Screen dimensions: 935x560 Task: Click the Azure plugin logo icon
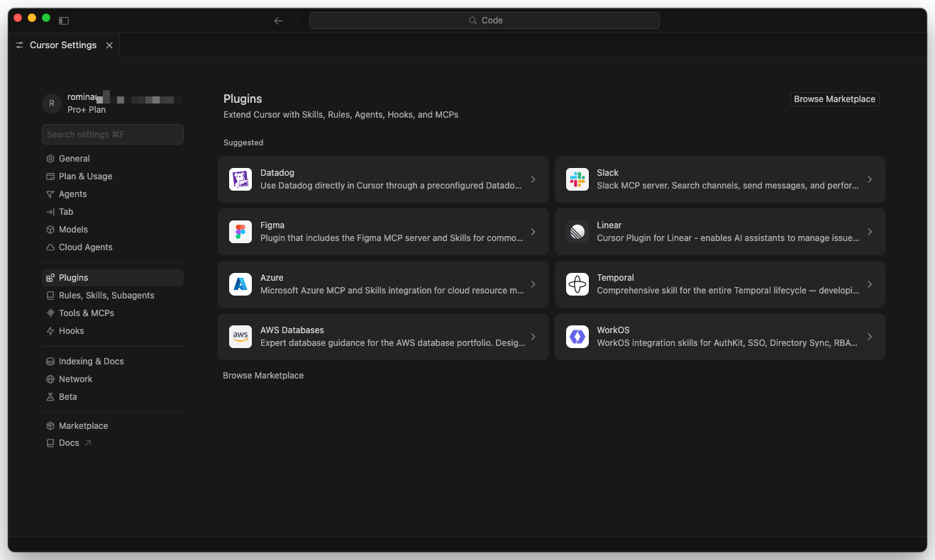point(240,284)
